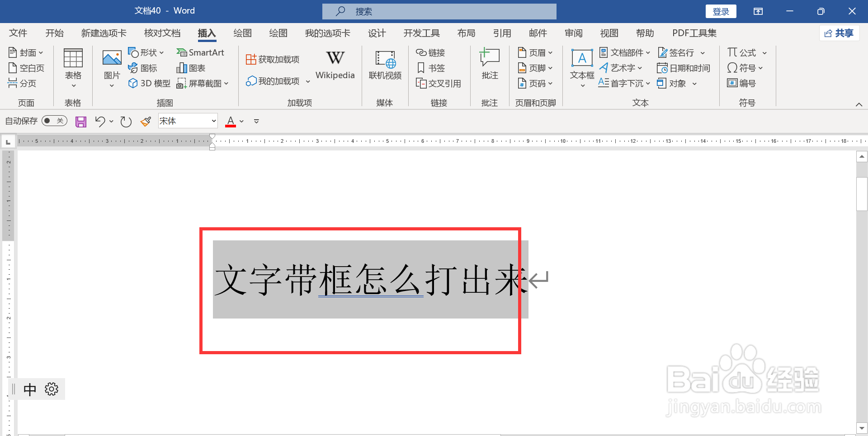This screenshot has width=868, height=436.
Task: Apply red font color with the A button
Action: pyautogui.click(x=231, y=122)
